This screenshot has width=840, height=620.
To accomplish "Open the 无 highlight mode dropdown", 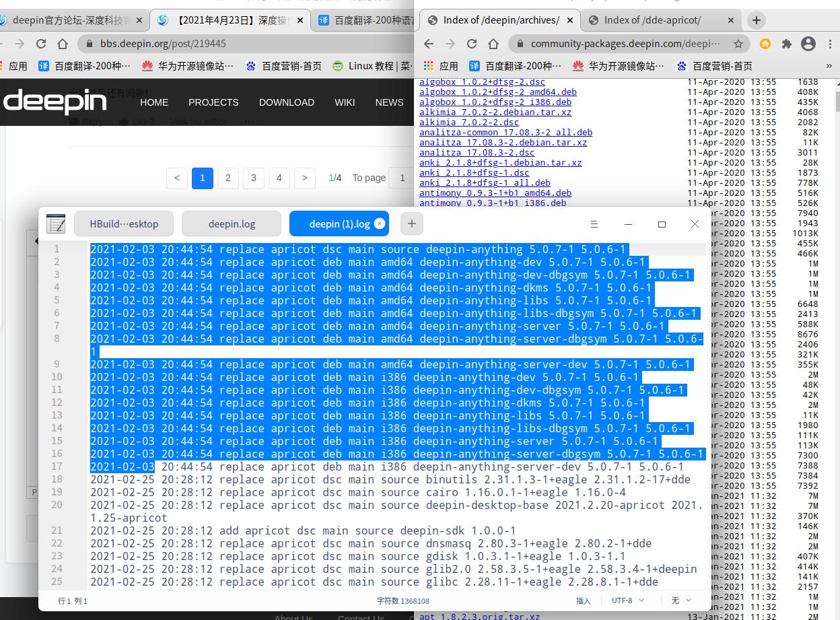I will pyautogui.click(x=682, y=600).
